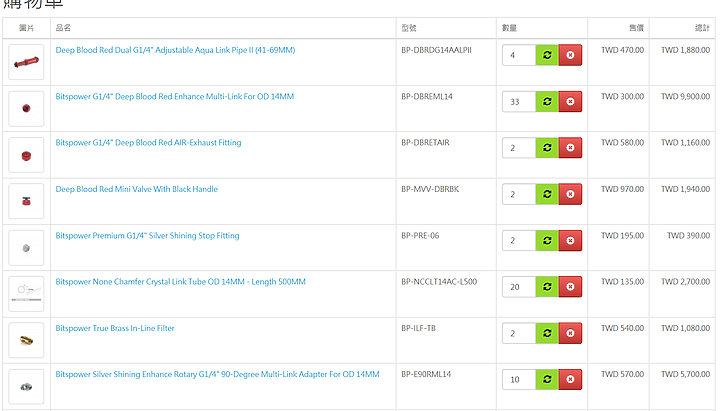The height and width of the screenshot is (411, 720).
Task: Click the quantity field showing 10
Action: [x=519, y=380]
